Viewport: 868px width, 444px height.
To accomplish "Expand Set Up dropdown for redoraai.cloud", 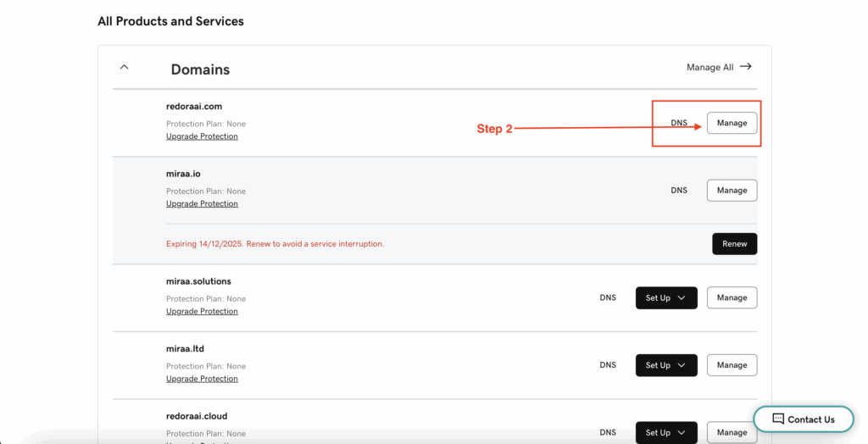I will (x=666, y=432).
